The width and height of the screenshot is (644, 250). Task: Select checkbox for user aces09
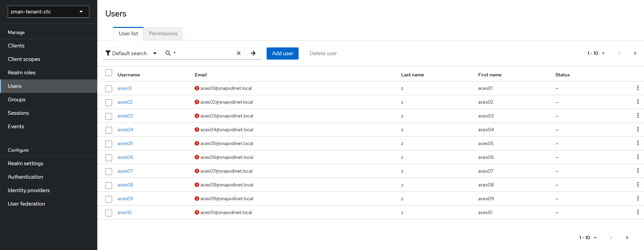pos(109,199)
